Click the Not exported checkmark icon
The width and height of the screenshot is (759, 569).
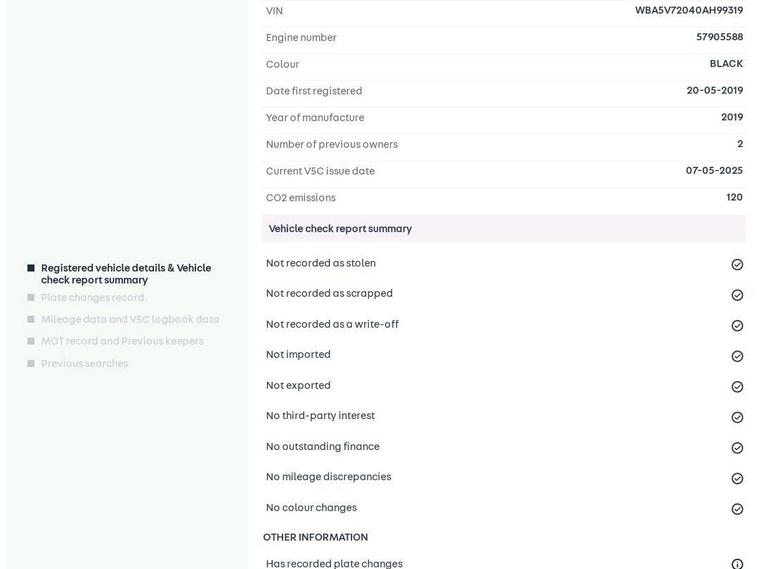737,387
